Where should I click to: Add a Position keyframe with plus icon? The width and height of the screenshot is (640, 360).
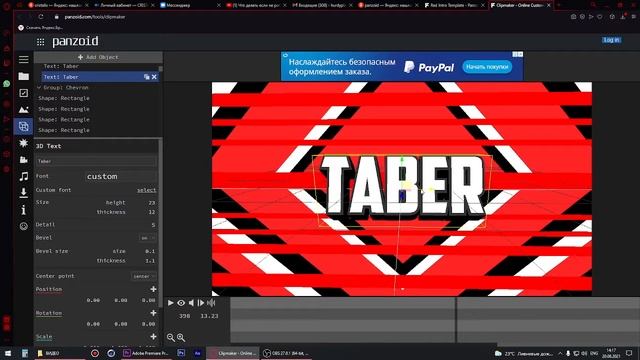click(153, 289)
